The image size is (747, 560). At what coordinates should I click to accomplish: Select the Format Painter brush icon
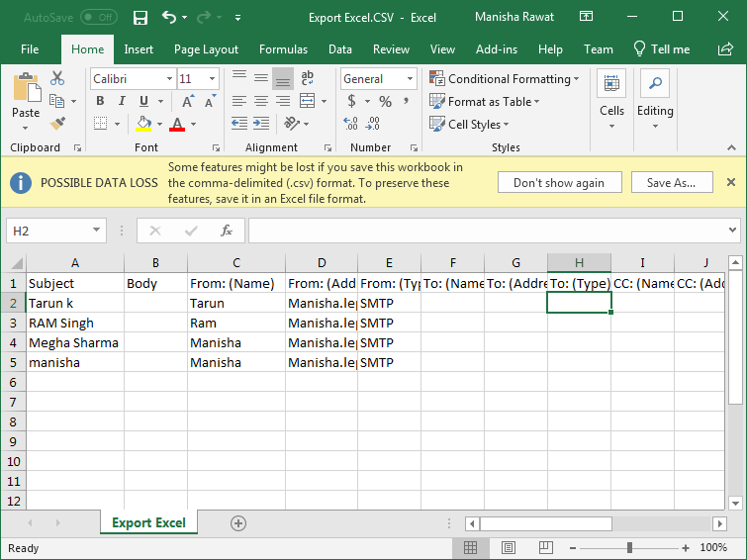pos(57,124)
